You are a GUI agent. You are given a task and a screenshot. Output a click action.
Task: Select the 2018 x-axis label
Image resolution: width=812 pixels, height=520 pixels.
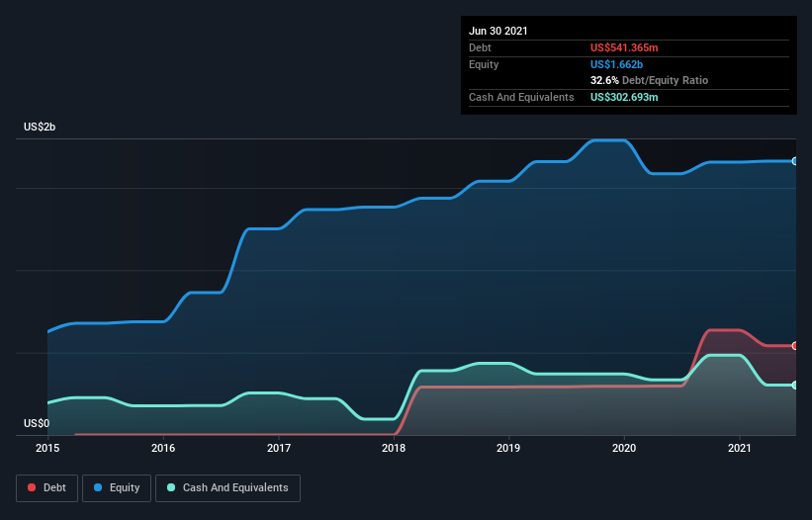(x=394, y=448)
